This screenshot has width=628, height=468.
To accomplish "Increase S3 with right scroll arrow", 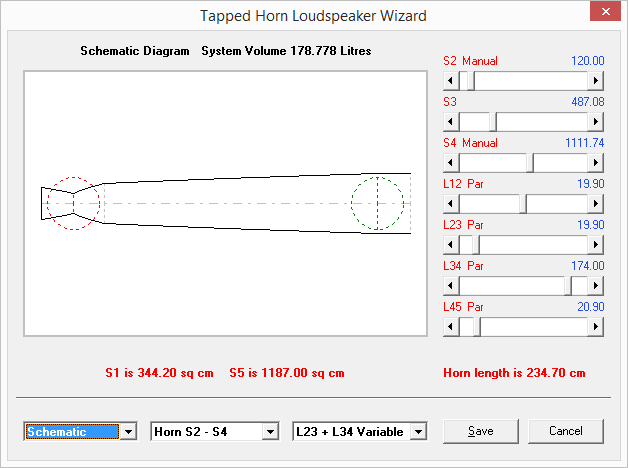I will pos(595,122).
